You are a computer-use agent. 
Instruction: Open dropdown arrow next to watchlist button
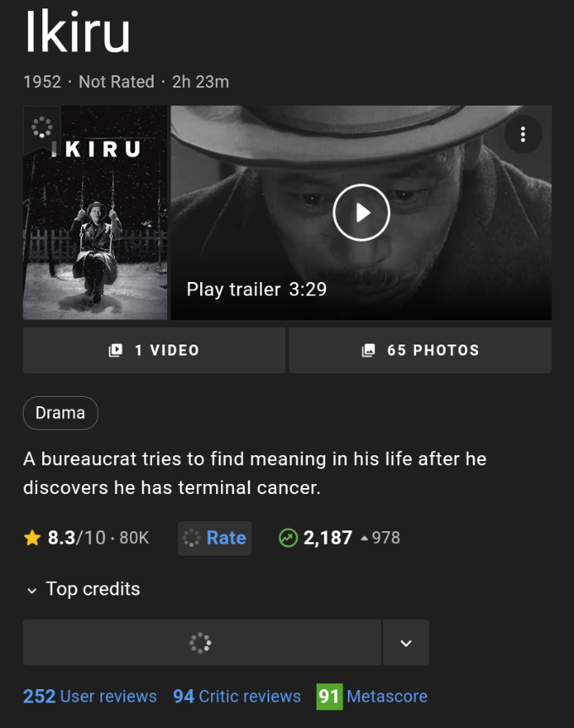click(406, 643)
